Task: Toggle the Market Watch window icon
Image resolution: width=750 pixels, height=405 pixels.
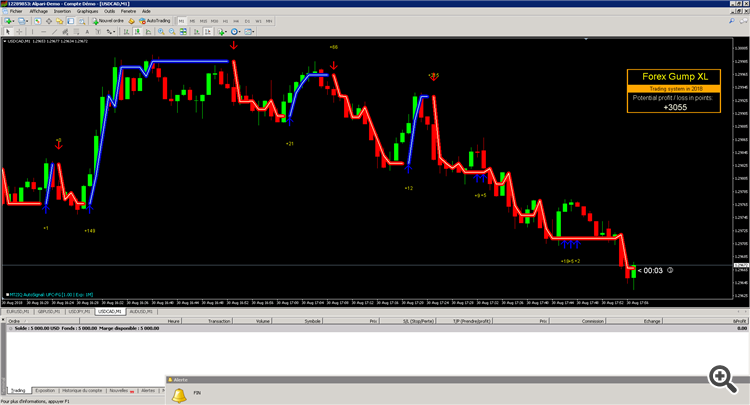Action: [37, 21]
